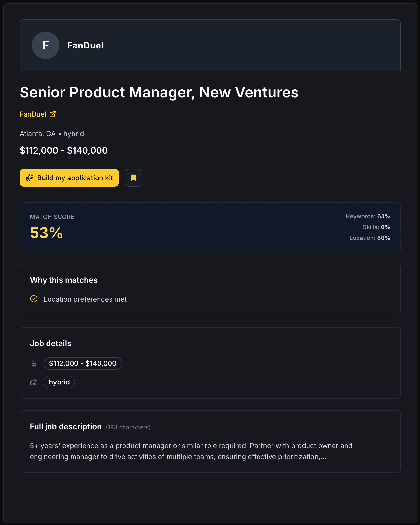The width and height of the screenshot is (420, 525).
Task: Click the sparkle icon on application kit button
Action: click(x=29, y=178)
